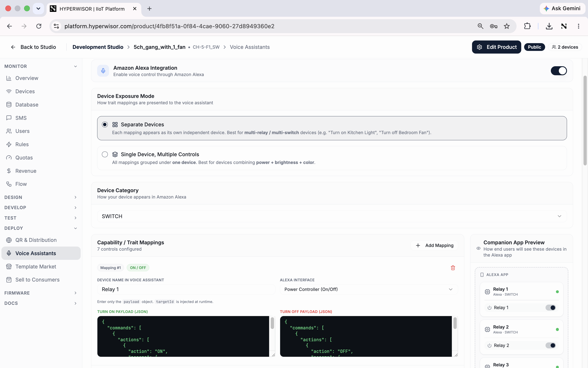
Task: Open Voice Assistants sidebar item
Action: click(x=41, y=253)
